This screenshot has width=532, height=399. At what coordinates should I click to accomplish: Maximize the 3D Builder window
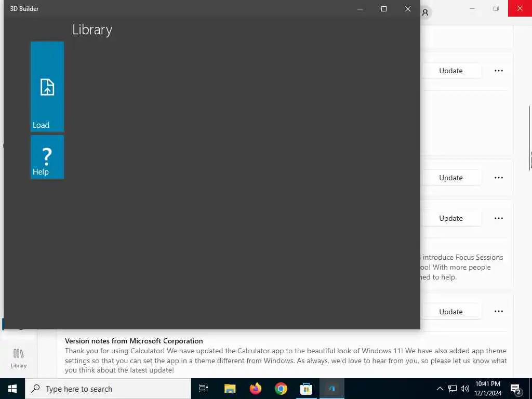[384, 9]
